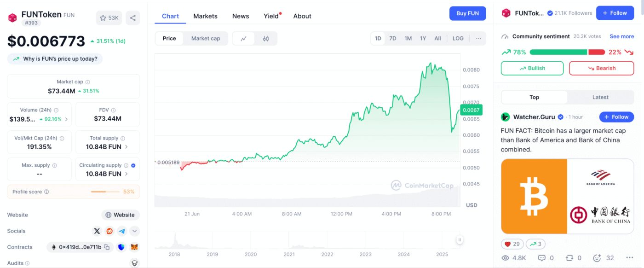Click the share icon button
This screenshot has height=268, width=644.
(x=132, y=18)
